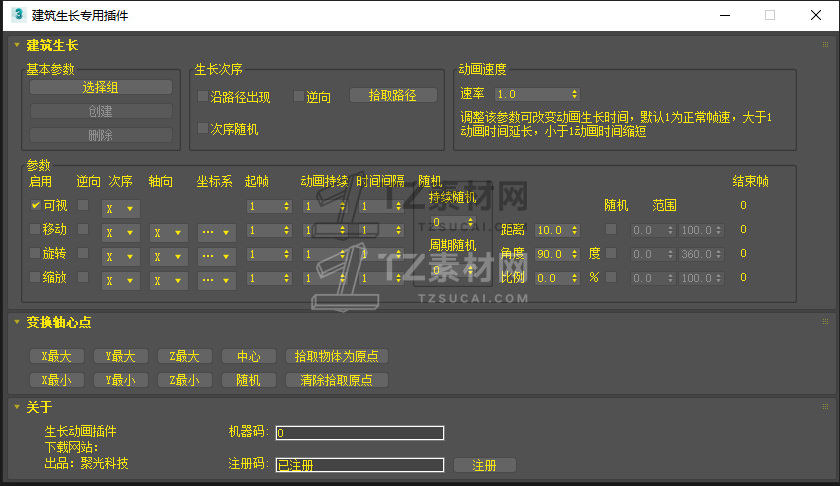Click 拾取物体为原点 button
Image resolution: width=840 pixels, height=486 pixels.
(x=337, y=356)
